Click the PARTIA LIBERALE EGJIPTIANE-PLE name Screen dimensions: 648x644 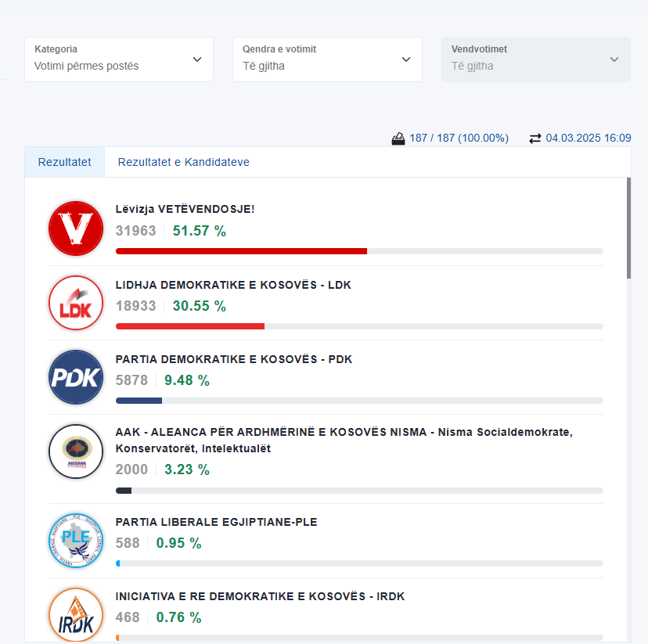click(x=217, y=522)
